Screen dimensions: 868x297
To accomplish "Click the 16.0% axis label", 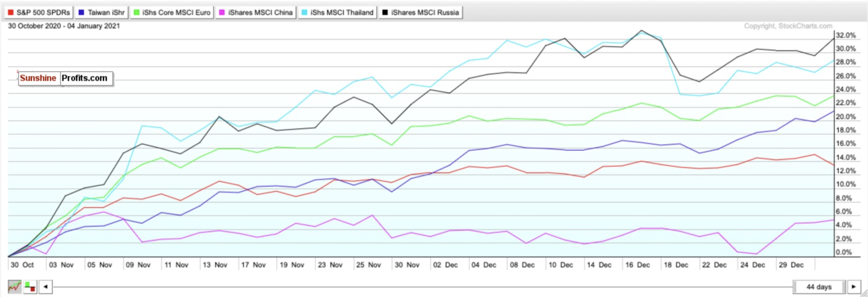I will (x=846, y=143).
